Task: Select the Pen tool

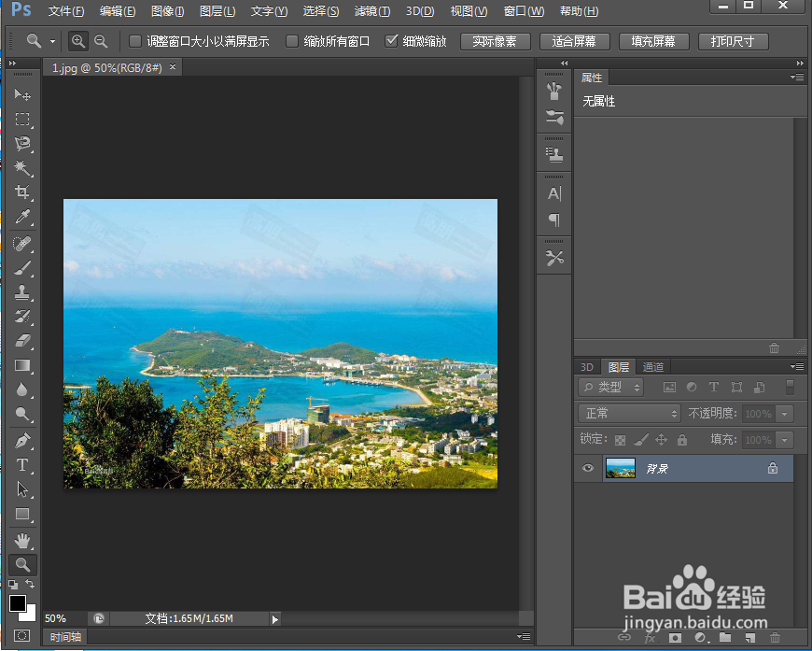Action: pos(22,441)
